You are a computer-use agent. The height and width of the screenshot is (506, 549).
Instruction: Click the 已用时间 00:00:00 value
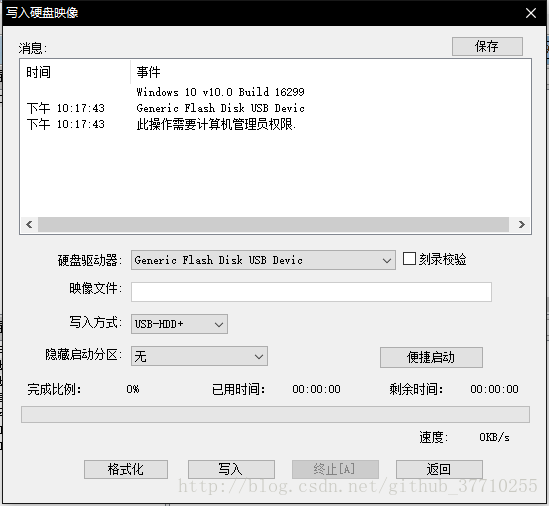(317, 389)
